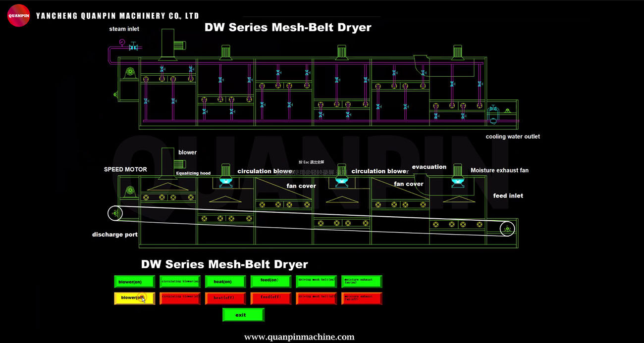Stop the driving mesh belt(off) button
The height and width of the screenshot is (343, 644).
tap(316, 298)
